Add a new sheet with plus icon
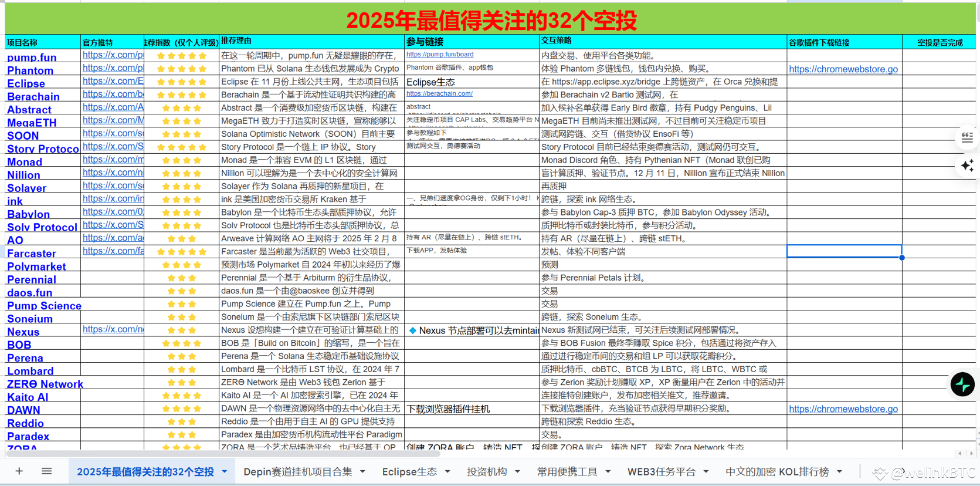The height and width of the screenshot is (486, 980). click(x=19, y=471)
